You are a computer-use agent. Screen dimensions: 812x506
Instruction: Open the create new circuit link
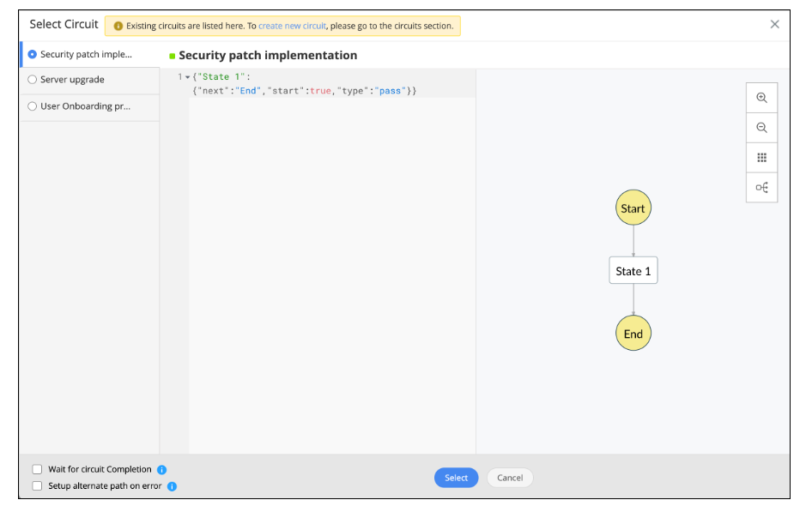point(292,26)
